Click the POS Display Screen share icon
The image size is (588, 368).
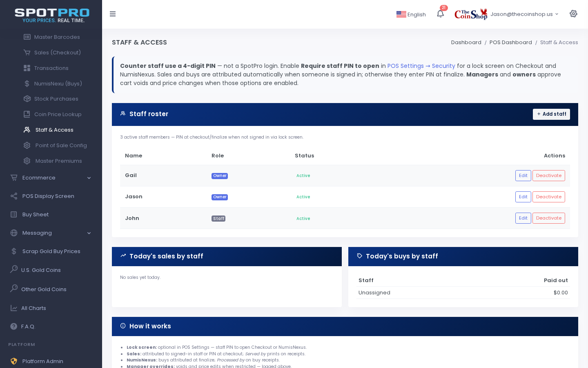coord(14,196)
